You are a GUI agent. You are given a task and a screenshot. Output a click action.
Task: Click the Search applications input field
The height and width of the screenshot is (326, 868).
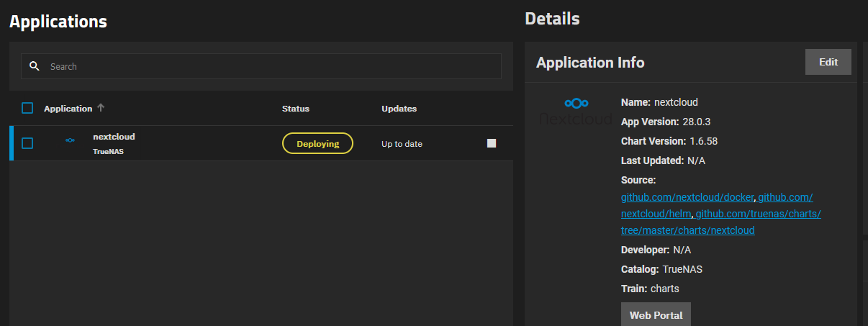pos(261,66)
